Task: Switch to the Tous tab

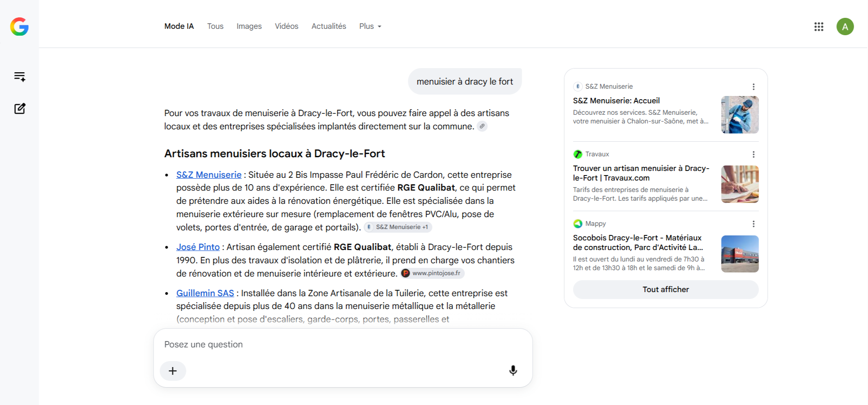Action: tap(215, 26)
